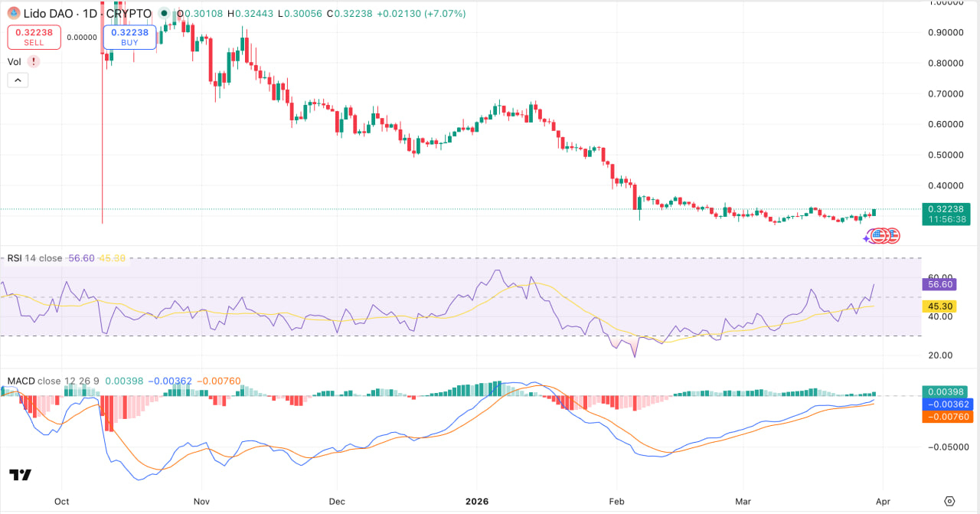The image size is (980, 514).
Task: Click the green 0.32238 price axis label
Action: [946, 208]
